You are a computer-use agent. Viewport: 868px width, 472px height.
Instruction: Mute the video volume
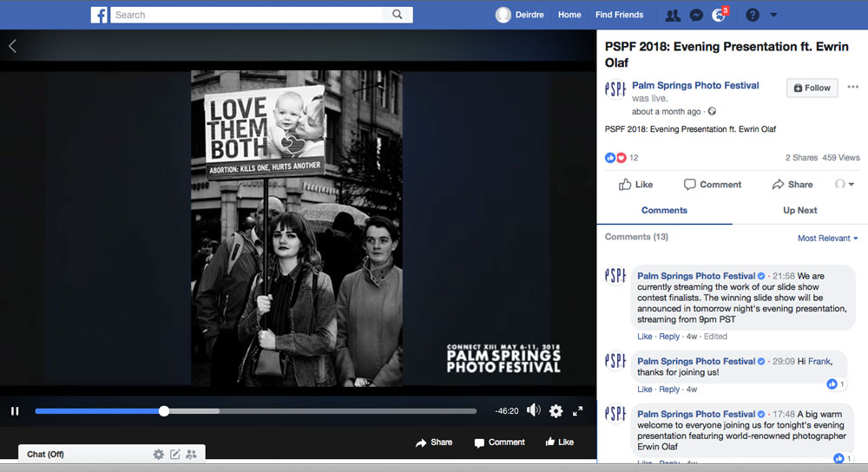pos(533,411)
